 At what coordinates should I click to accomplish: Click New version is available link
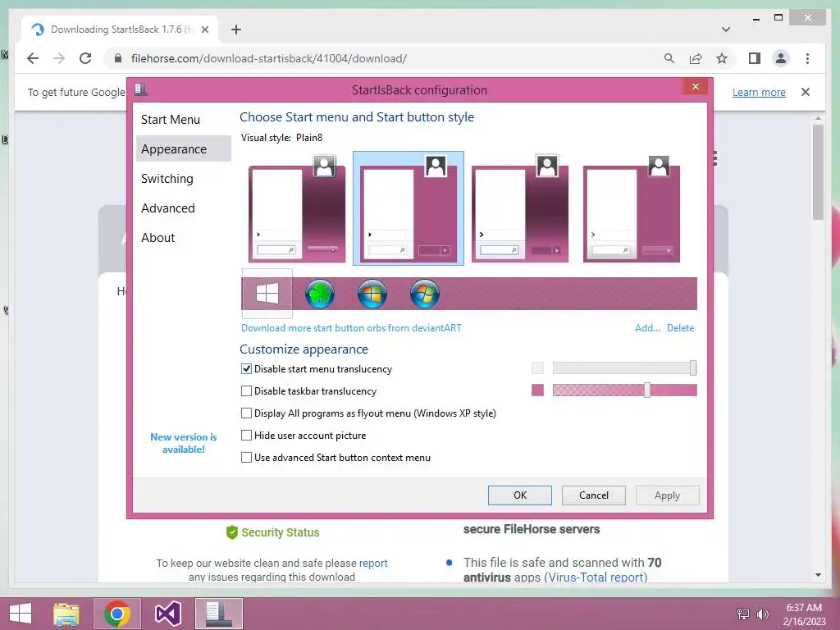pyautogui.click(x=183, y=443)
